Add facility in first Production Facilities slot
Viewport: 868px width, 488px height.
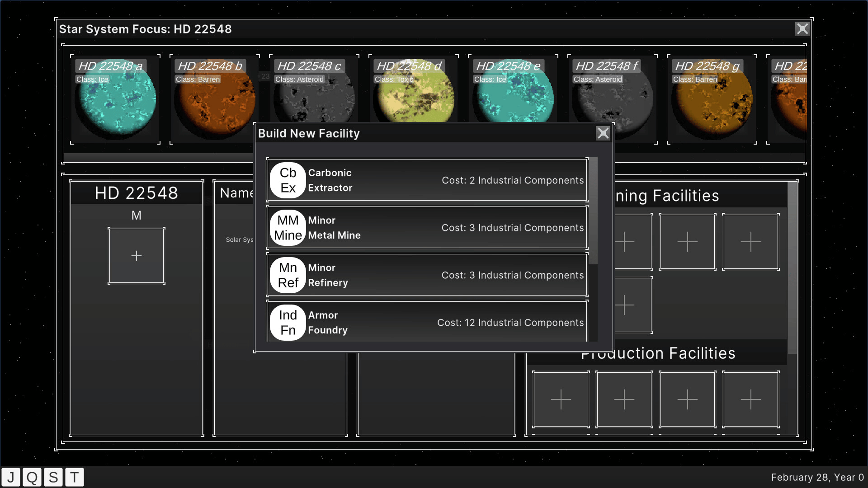[x=561, y=399]
